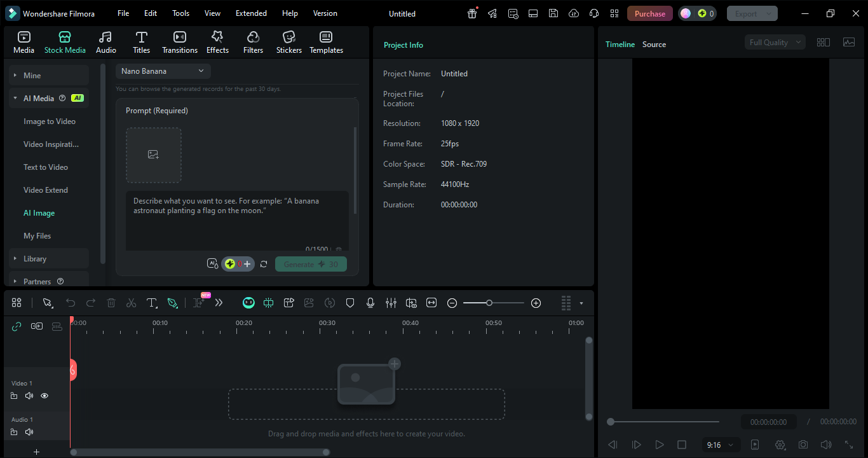
Task: Open the Media tab
Action: 24,42
